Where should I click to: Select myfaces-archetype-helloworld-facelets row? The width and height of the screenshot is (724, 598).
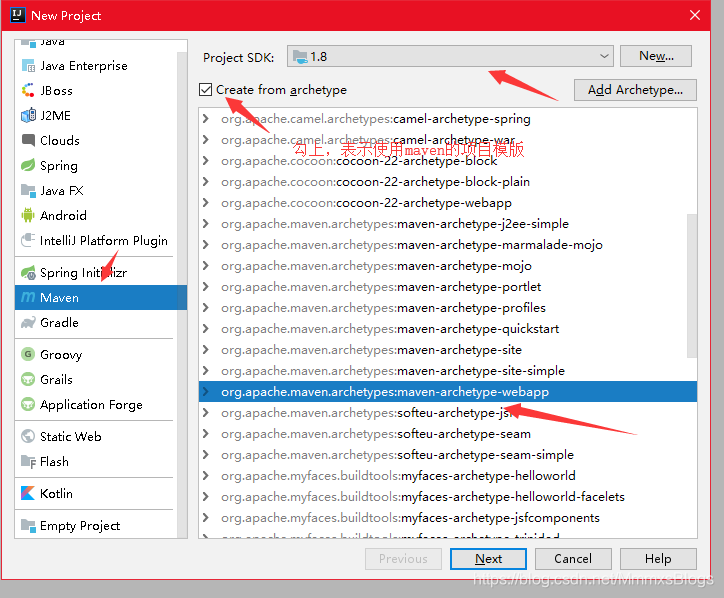tap(447, 496)
